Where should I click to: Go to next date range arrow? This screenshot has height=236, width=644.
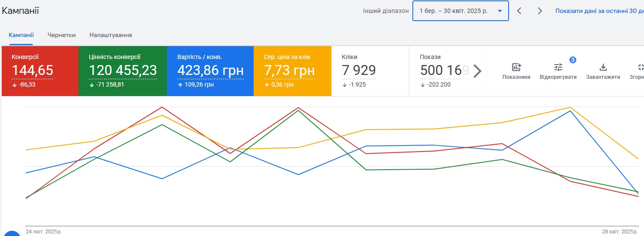[540, 11]
